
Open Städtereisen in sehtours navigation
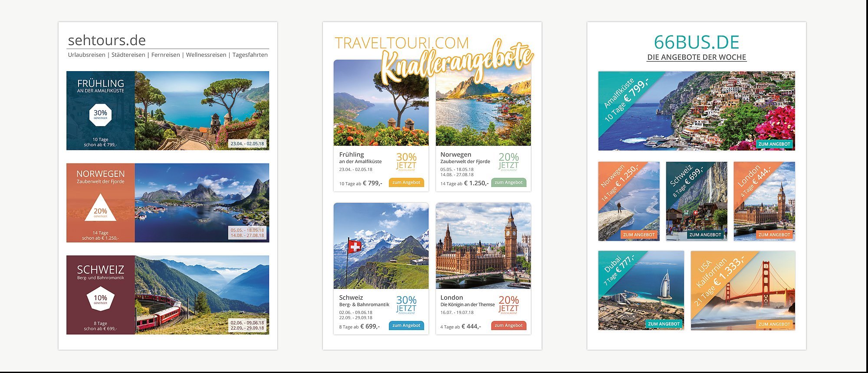pos(128,55)
